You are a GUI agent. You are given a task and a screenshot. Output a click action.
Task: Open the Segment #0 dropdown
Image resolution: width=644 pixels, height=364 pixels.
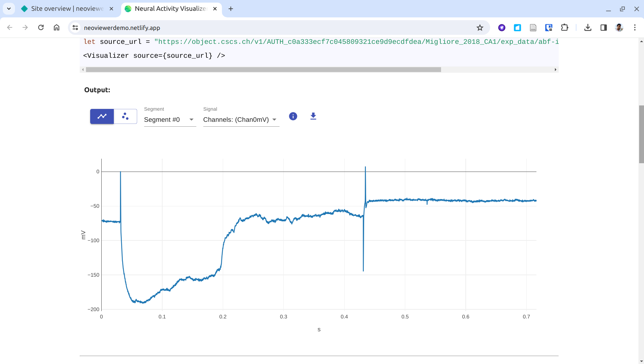(170, 120)
